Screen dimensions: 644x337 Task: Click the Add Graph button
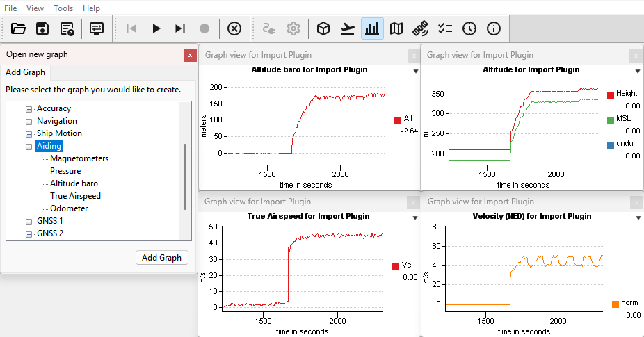[x=161, y=257]
